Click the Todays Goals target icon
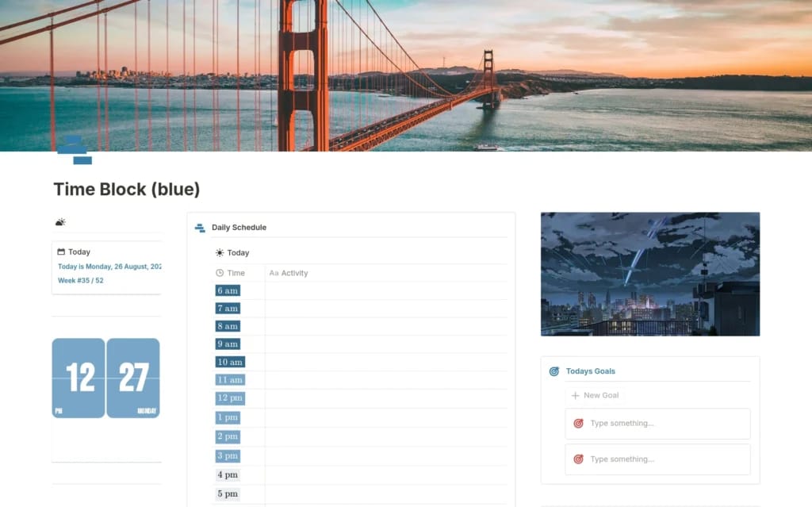The height and width of the screenshot is (507, 812). click(x=554, y=371)
